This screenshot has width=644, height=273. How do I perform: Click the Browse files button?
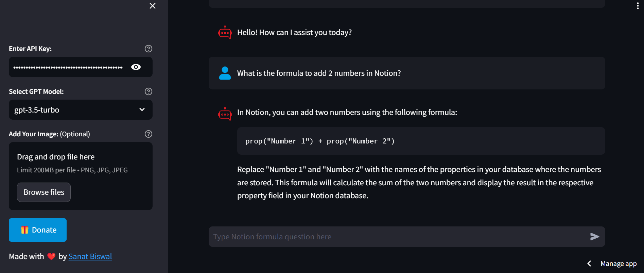(x=44, y=192)
